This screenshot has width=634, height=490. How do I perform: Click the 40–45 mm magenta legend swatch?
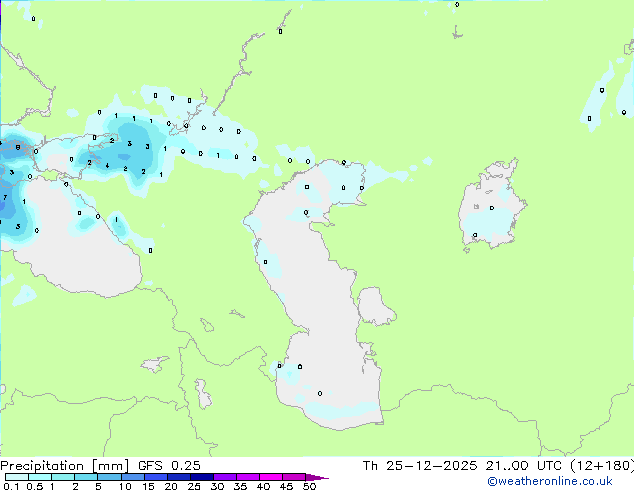pos(271,477)
